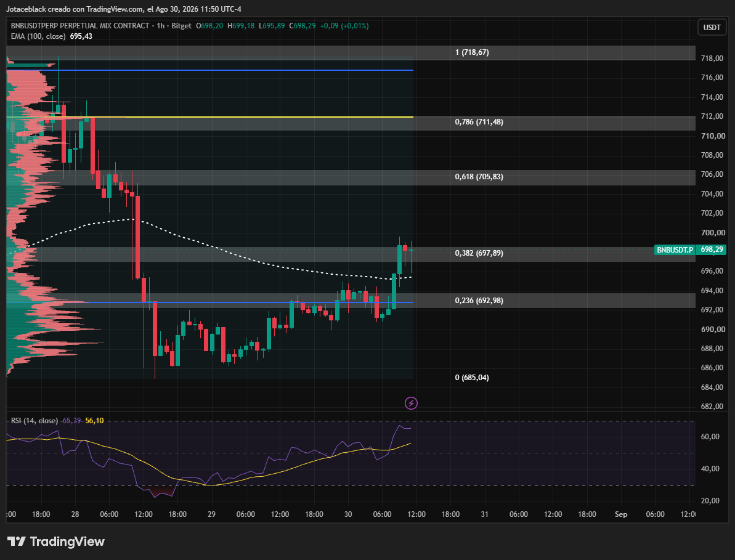The image size is (735, 560).
Task: Click the 706,00 price axis label
Action: point(712,174)
